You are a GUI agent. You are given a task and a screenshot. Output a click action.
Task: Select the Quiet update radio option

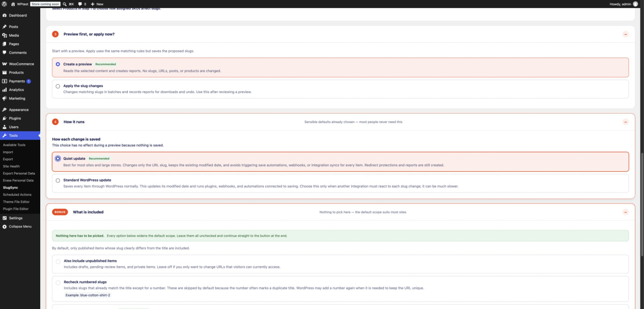click(58, 158)
